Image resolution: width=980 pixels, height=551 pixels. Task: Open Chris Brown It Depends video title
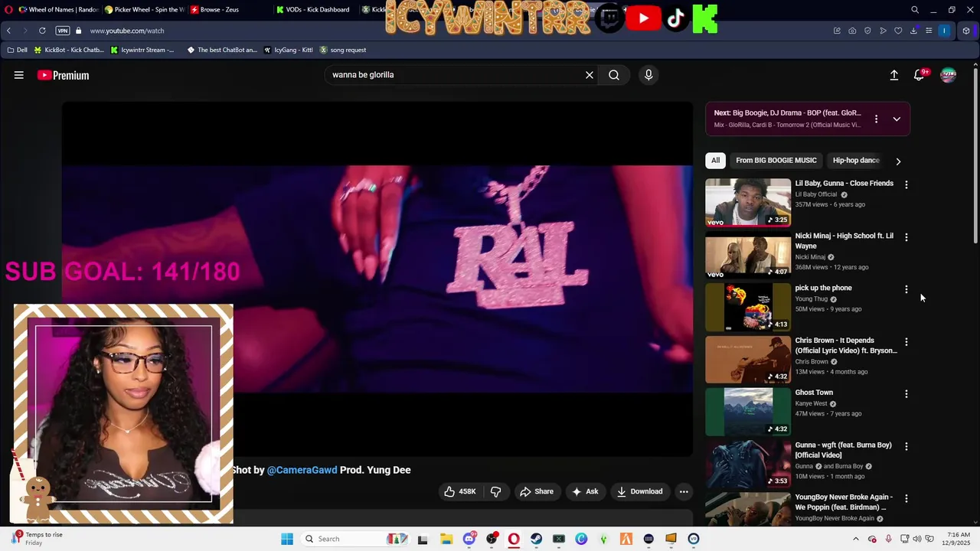846,345
